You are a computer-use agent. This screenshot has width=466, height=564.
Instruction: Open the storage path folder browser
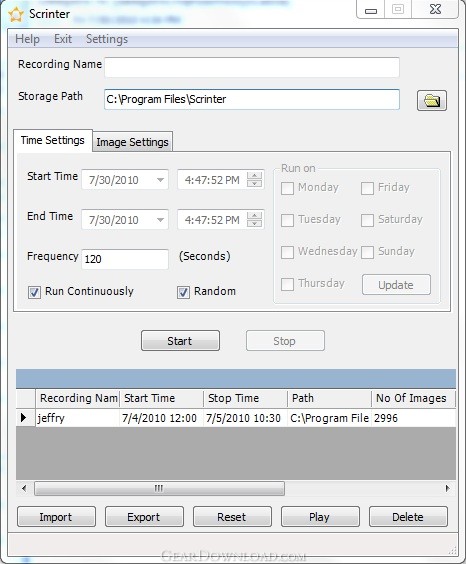431,100
